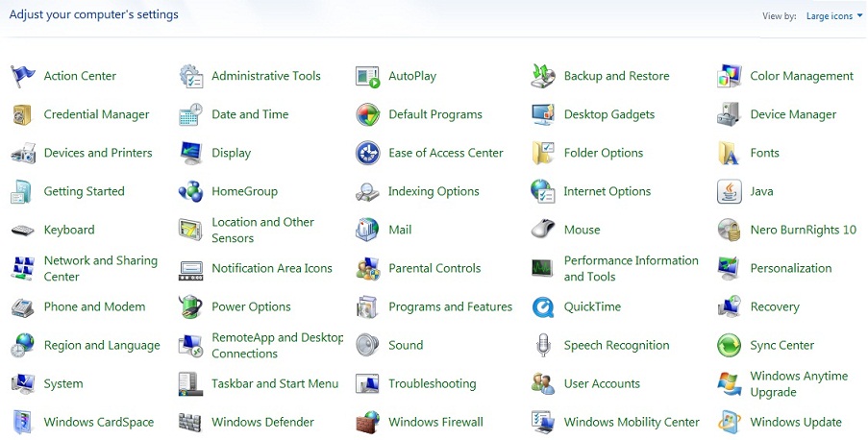Click the Display monitor icon

[191, 154]
